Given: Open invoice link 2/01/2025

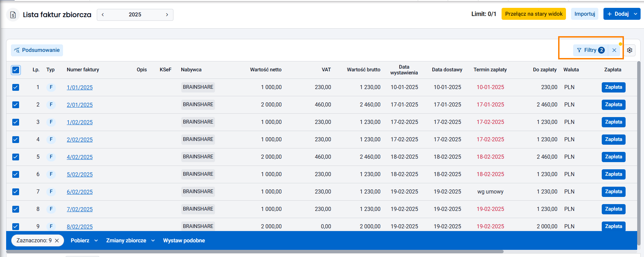Looking at the screenshot, I should pos(80,105).
